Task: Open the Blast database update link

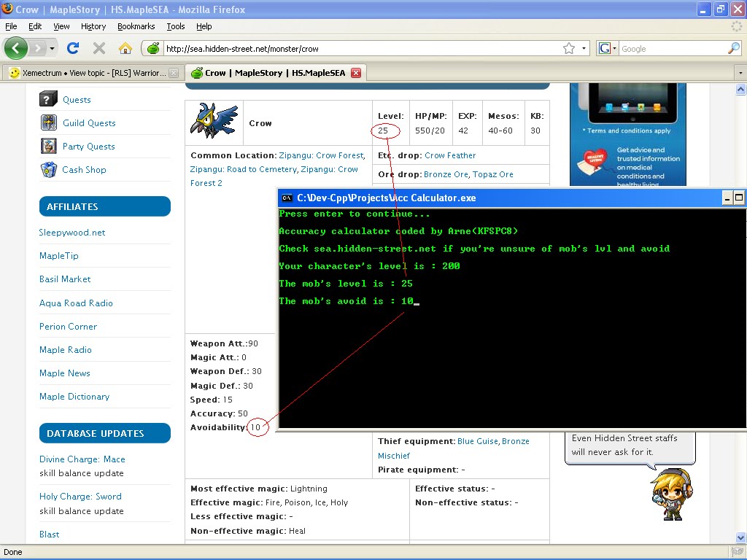Action: pyautogui.click(x=49, y=534)
